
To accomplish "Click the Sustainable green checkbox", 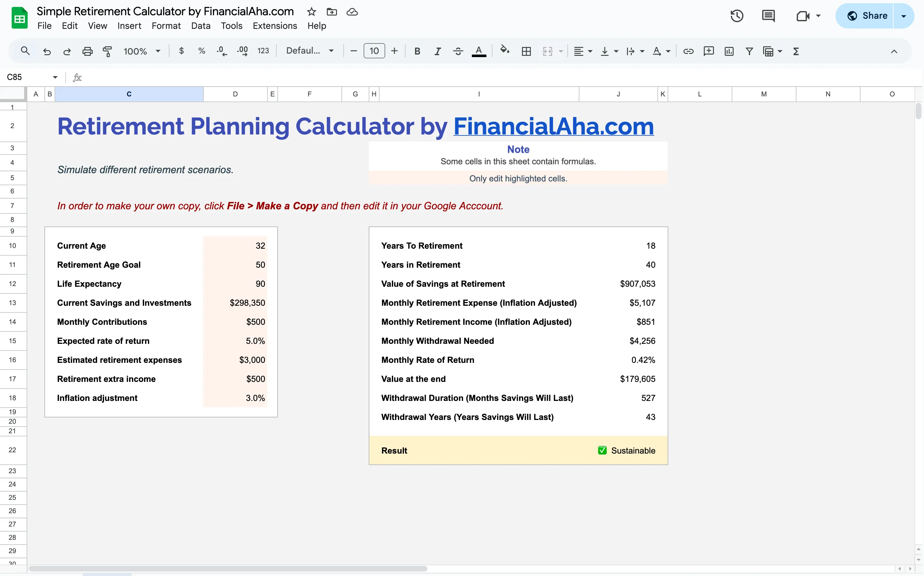I will (x=602, y=450).
